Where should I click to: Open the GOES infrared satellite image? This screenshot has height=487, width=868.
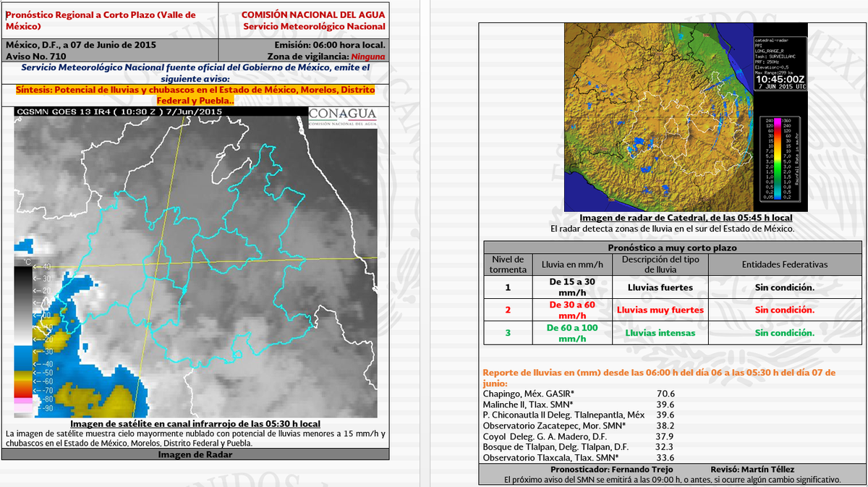pos(196,262)
